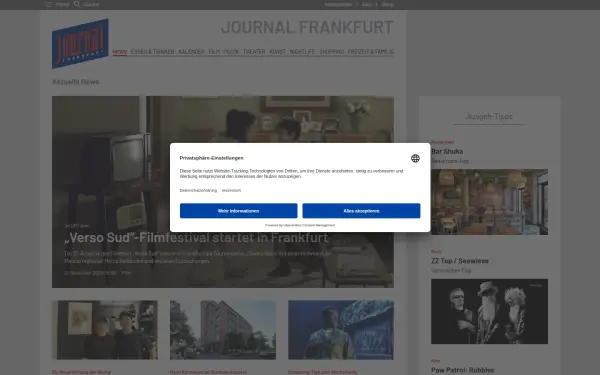Open the Bar Shuka tip title

447,152
